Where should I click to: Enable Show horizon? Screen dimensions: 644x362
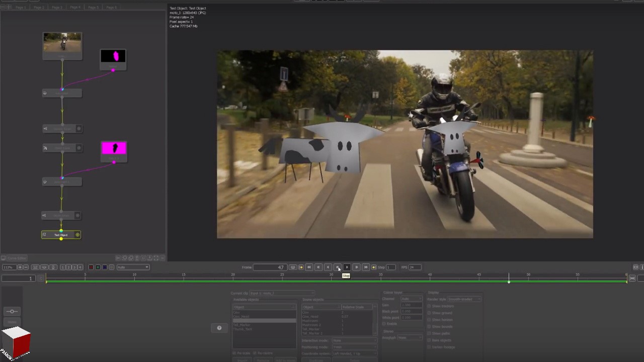point(429,320)
